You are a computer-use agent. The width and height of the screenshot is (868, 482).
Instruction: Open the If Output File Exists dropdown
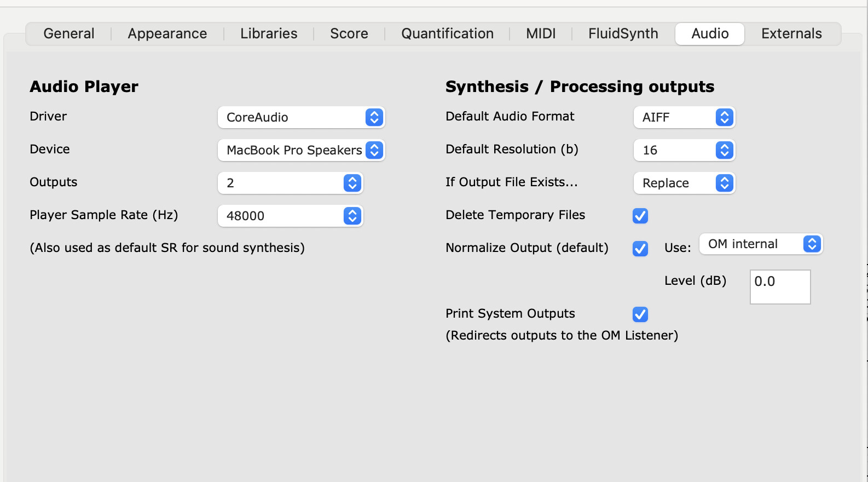684,183
